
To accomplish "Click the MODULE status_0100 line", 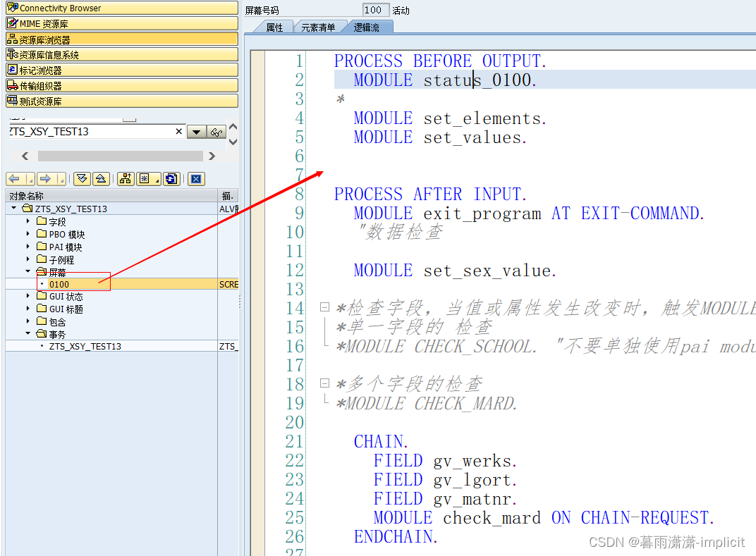I will coord(444,80).
